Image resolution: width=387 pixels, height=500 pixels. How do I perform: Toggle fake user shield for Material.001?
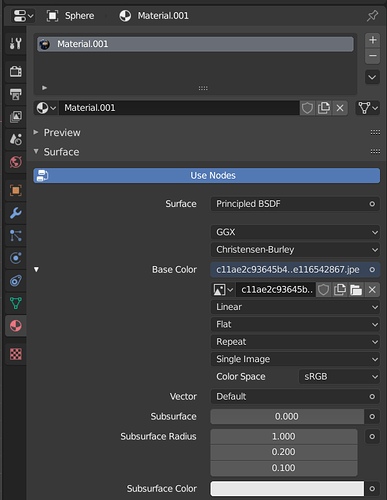click(x=307, y=108)
